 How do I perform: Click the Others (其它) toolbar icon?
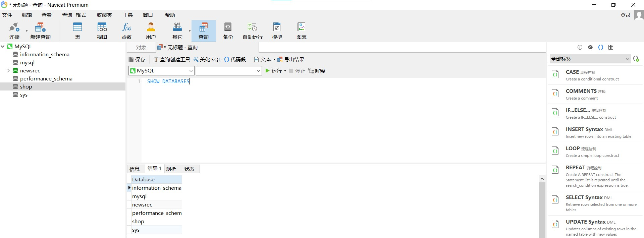(177, 31)
